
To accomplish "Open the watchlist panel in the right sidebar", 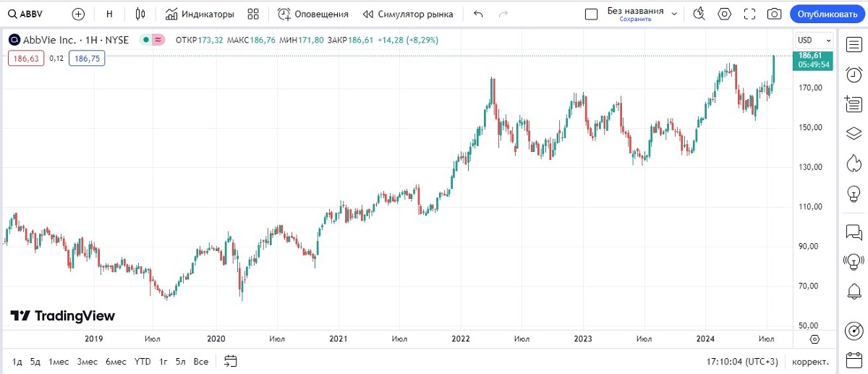I will (854, 44).
